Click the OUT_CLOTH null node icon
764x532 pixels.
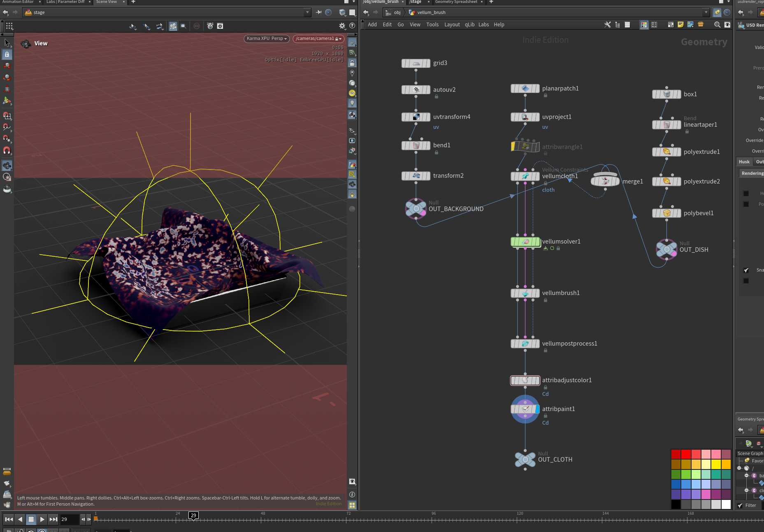coord(525,459)
